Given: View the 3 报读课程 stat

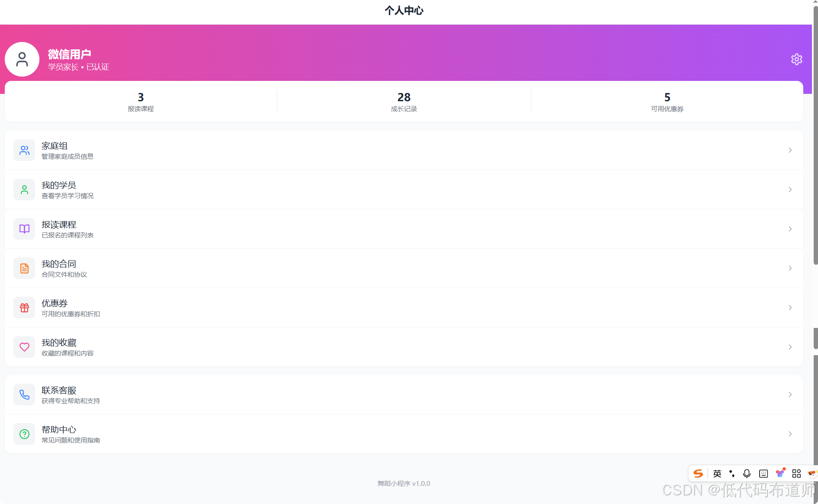Looking at the screenshot, I should (141, 102).
